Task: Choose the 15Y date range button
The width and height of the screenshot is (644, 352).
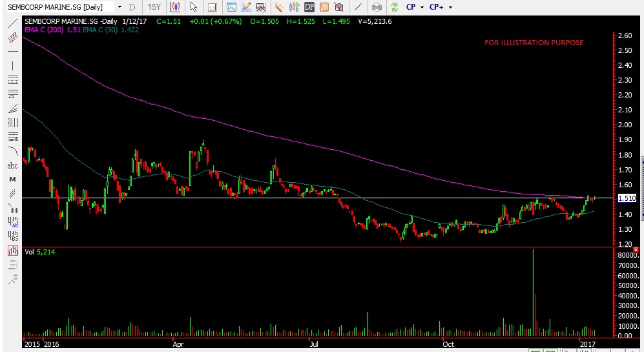Action: [x=154, y=7]
